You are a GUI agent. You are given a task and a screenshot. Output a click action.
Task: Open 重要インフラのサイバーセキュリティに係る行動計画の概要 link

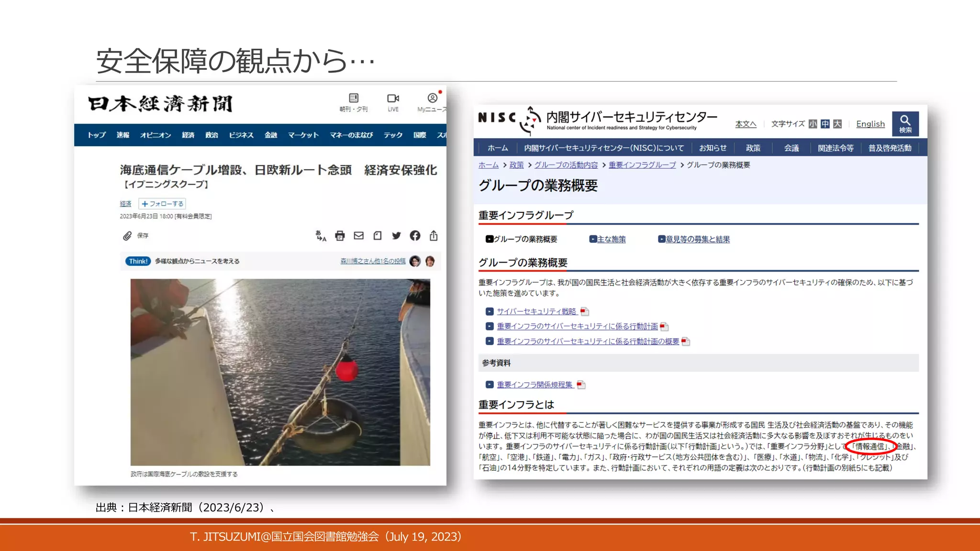[588, 342]
